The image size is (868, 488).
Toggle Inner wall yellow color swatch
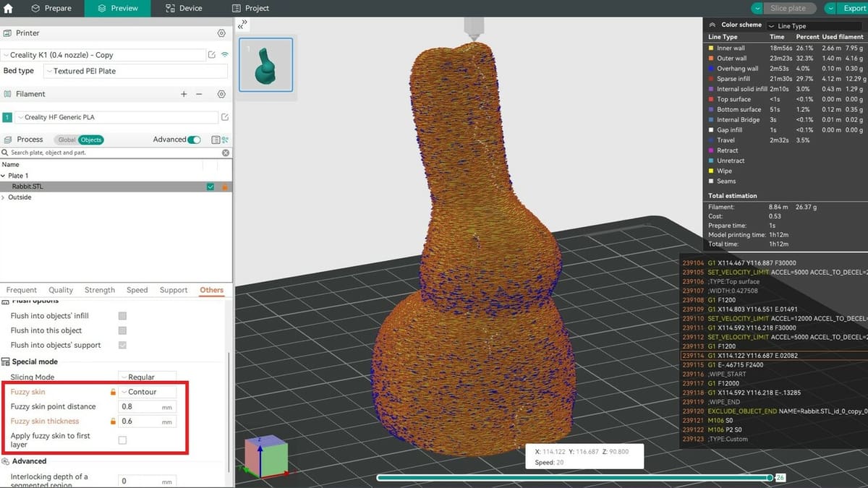711,48
